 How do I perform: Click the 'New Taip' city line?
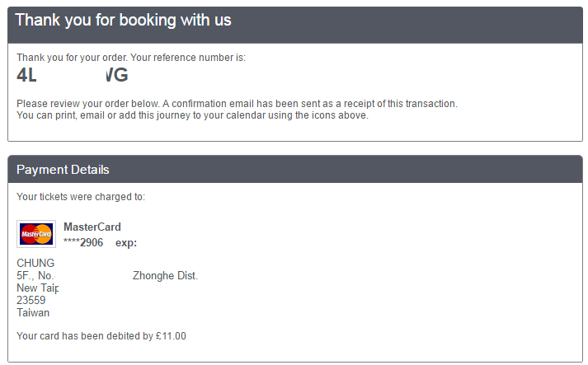pos(37,288)
